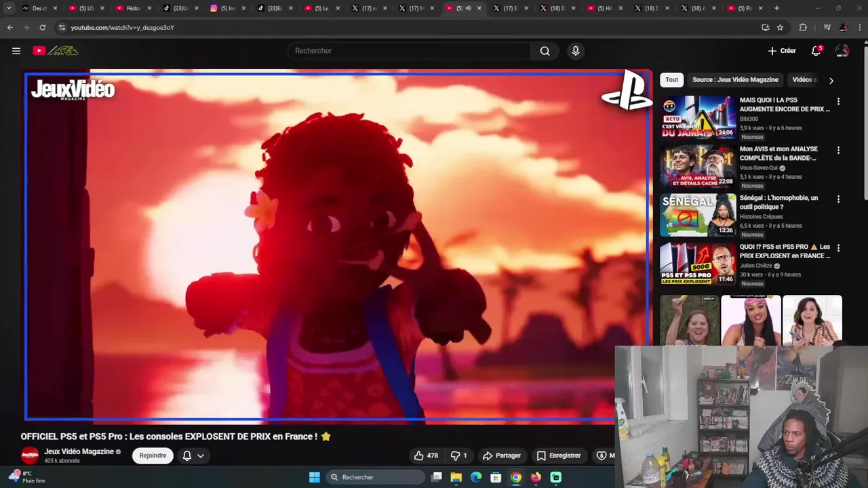Image resolution: width=868 pixels, height=488 pixels.
Task: Select the 'Tout' filter chip
Action: [671, 80]
